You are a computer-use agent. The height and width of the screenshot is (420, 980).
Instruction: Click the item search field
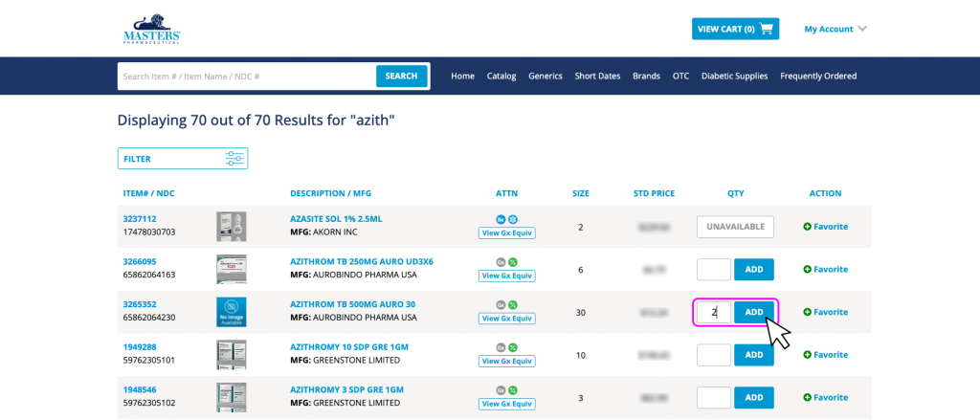(x=248, y=77)
